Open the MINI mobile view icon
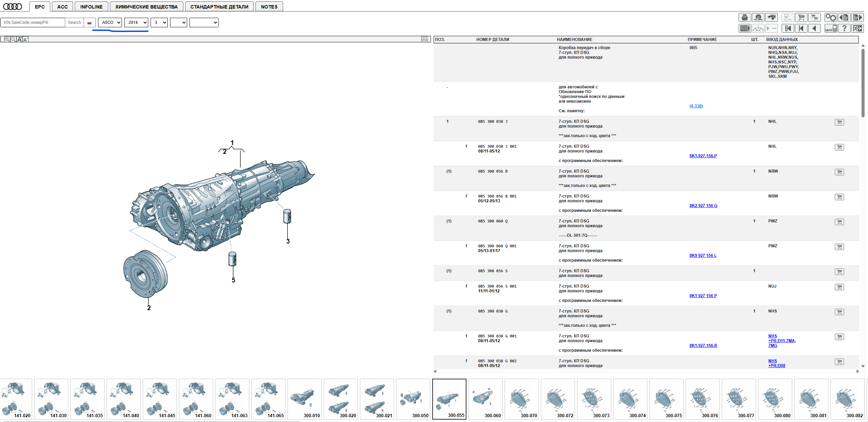This screenshot has width=868, height=422. pyautogui.click(x=831, y=28)
